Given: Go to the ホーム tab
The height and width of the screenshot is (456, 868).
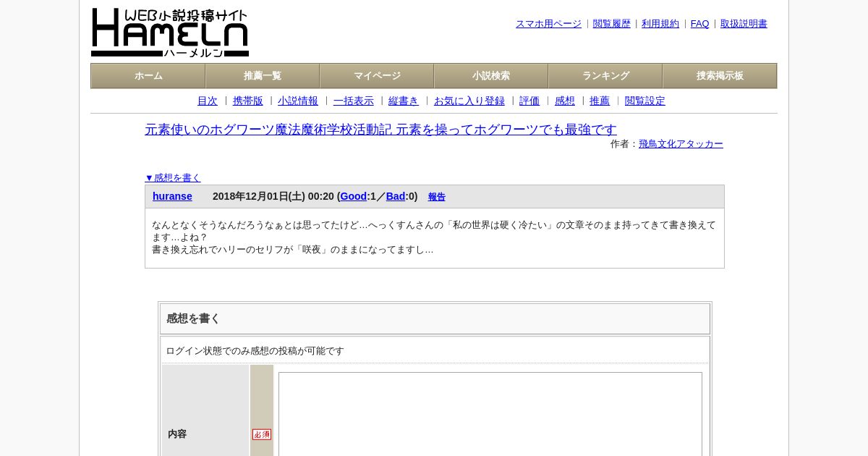Looking at the screenshot, I should (x=148, y=76).
